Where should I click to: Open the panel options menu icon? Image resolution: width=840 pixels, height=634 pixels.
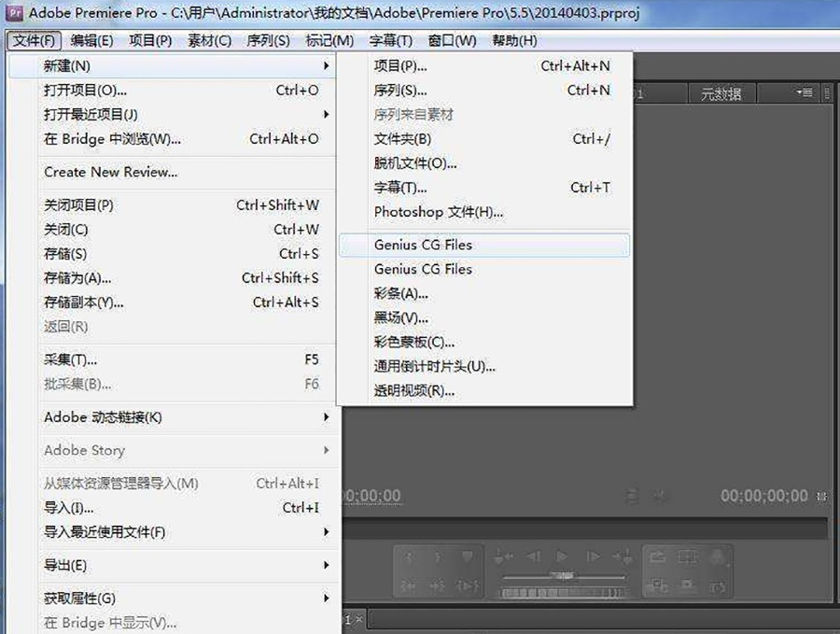[805, 92]
